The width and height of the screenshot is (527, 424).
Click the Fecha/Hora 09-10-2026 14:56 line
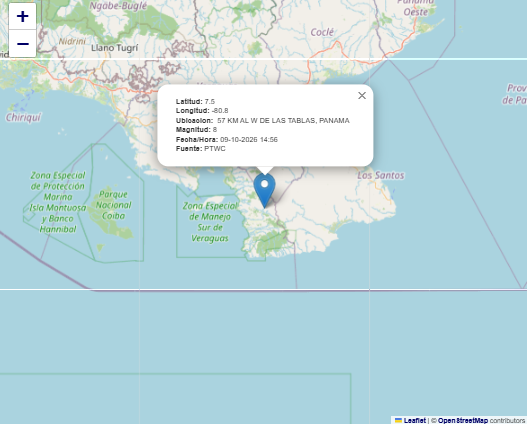(x=227, y=139)
